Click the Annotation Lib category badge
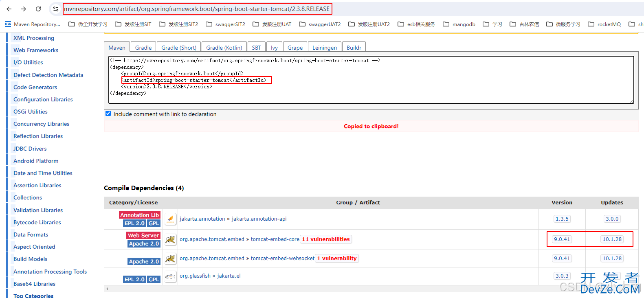Viewport: 644px width, 298px height. 140,215
